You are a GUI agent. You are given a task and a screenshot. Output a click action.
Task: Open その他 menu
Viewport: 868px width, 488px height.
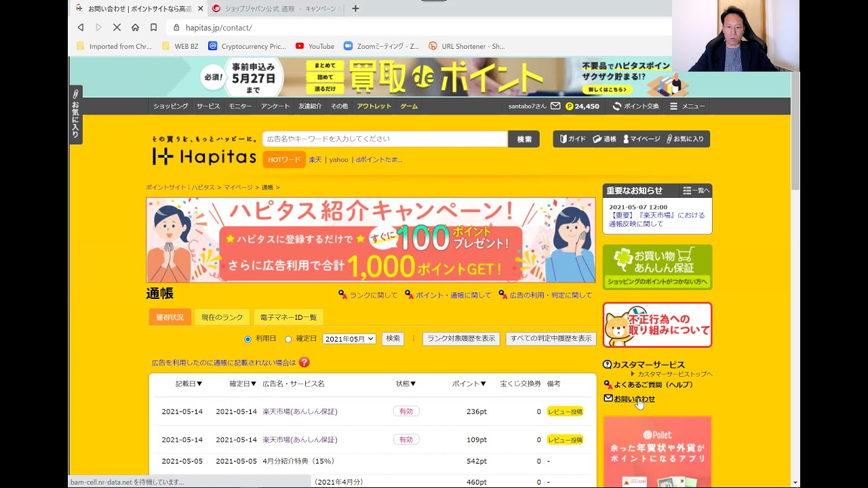(339, 106)
